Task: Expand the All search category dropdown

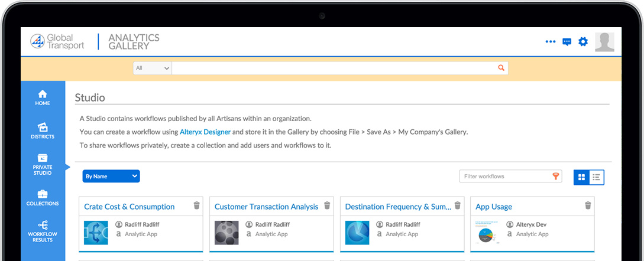Action: coord(153,68)
